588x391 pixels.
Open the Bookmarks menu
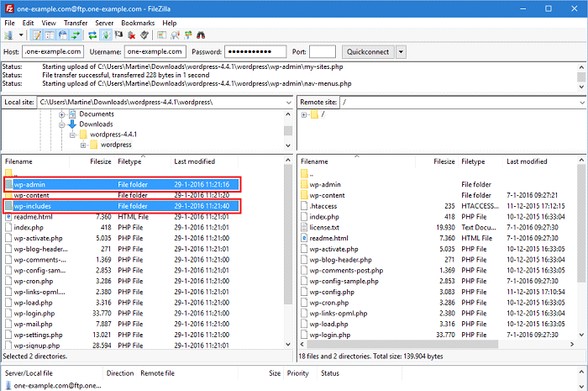click(138, 23)
